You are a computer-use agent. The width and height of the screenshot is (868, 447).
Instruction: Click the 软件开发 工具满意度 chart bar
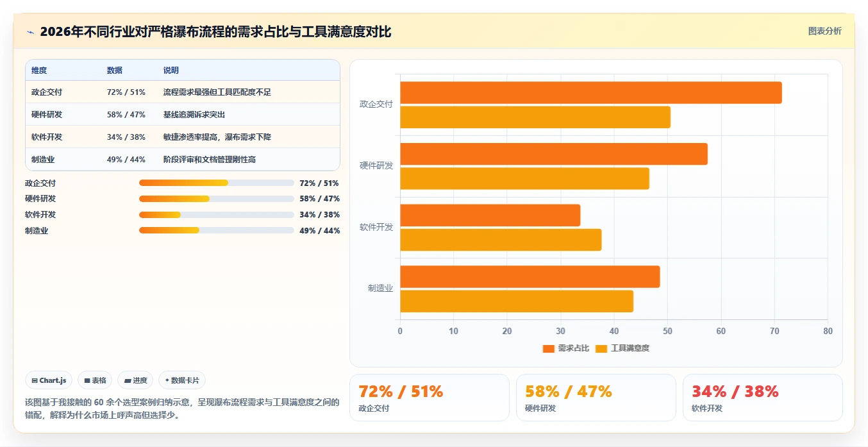pos(501,240)
